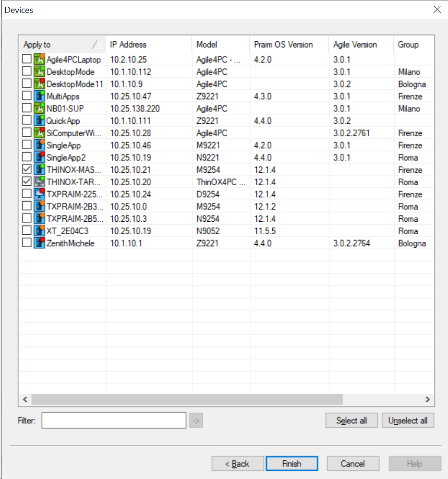Click the THINOX-TAR... monitor icon
Screen dimensions: 448x479
[39, 181]
